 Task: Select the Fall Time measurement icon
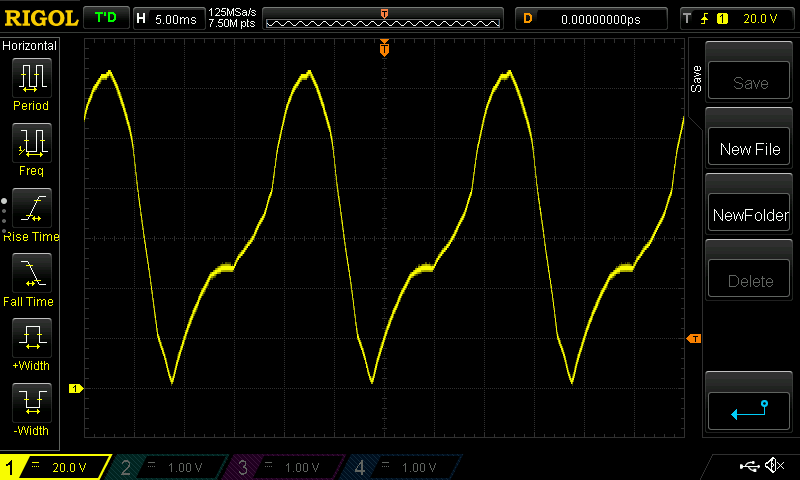[x=32, y=273]
